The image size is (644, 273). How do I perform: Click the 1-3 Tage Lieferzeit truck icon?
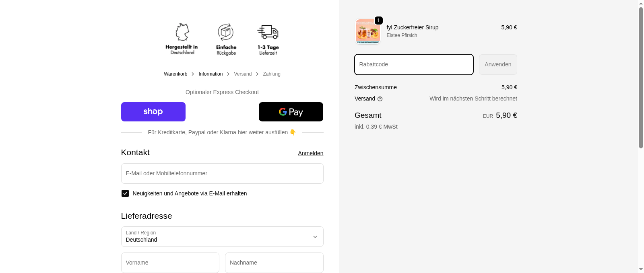click(268, 32)
